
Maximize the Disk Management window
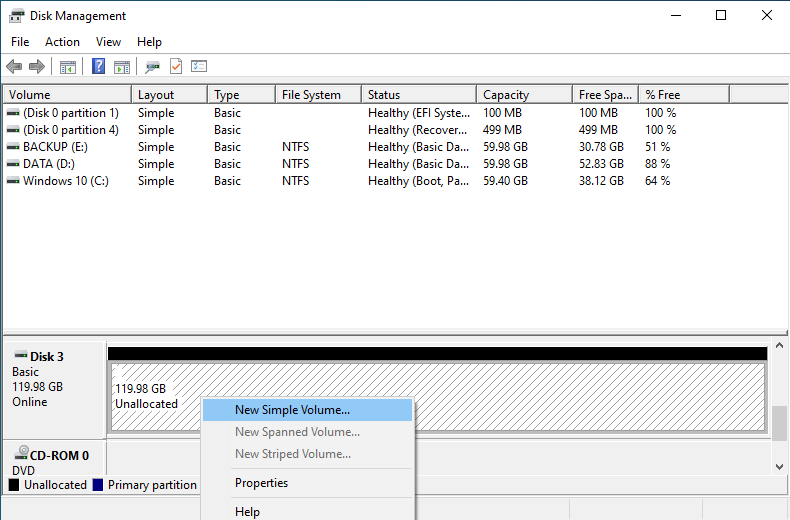point(721,15)
